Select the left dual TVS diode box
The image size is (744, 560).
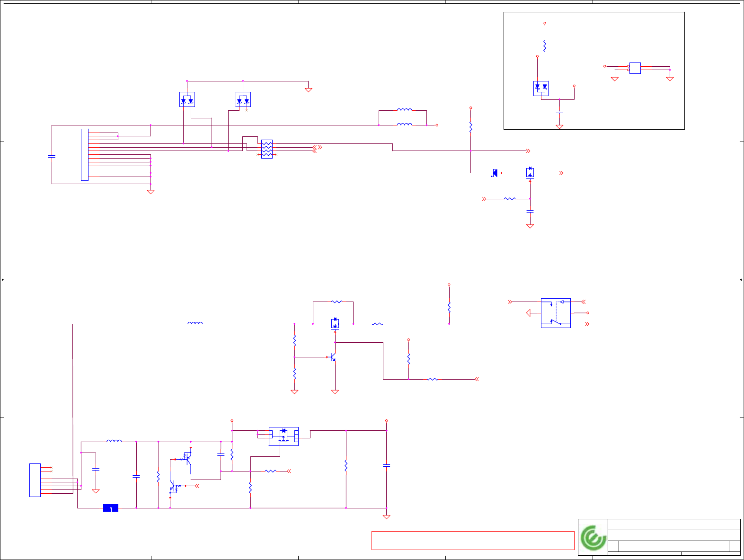187,99
